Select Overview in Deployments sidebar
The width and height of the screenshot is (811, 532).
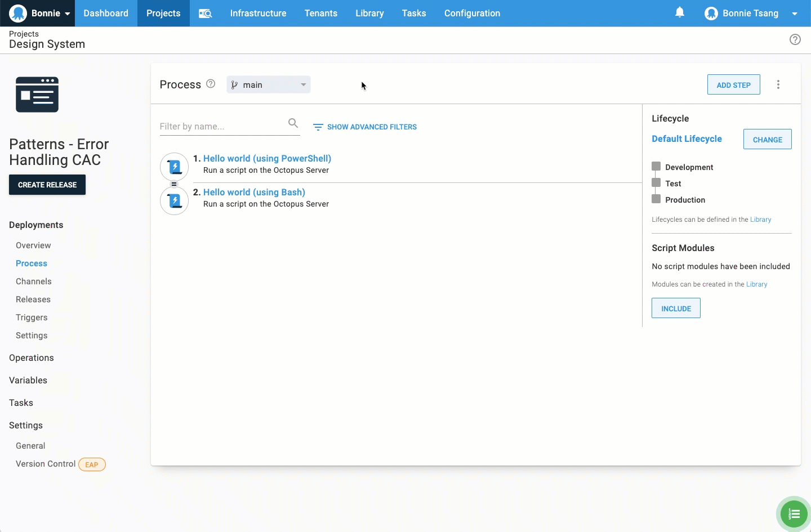click(33, 245)
